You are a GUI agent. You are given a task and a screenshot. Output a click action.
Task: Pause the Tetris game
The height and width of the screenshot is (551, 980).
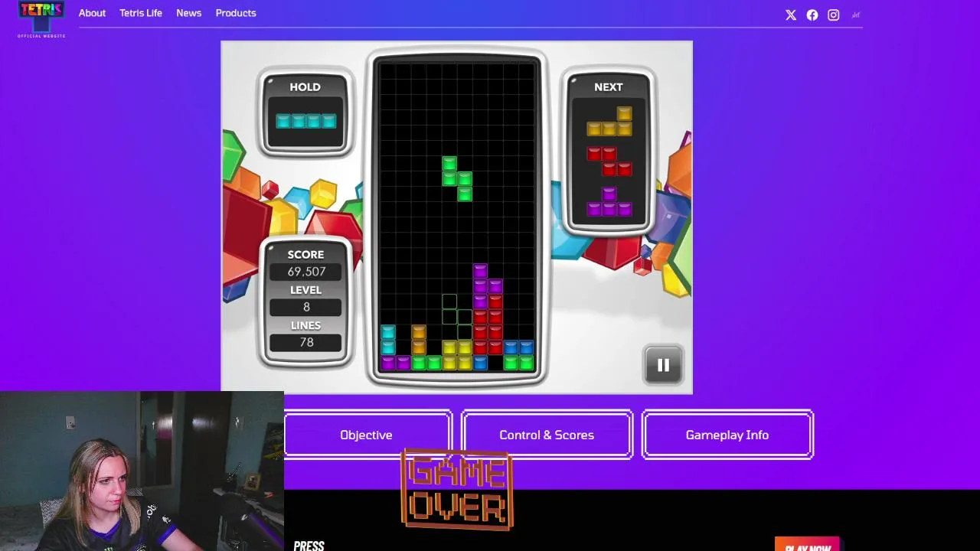point(663,365)
